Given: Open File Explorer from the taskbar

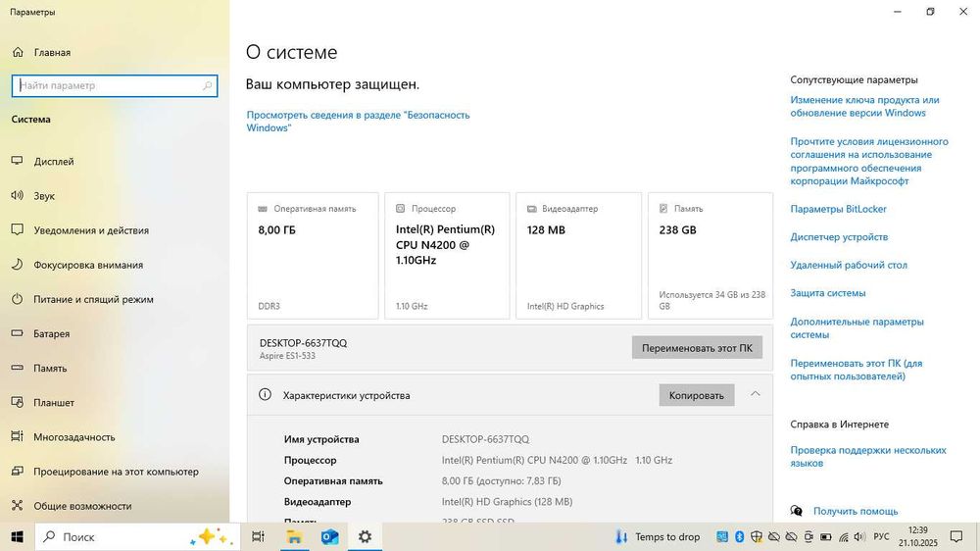Looking at the screenshot, I should pyautogui.click(x=294, y=536).
